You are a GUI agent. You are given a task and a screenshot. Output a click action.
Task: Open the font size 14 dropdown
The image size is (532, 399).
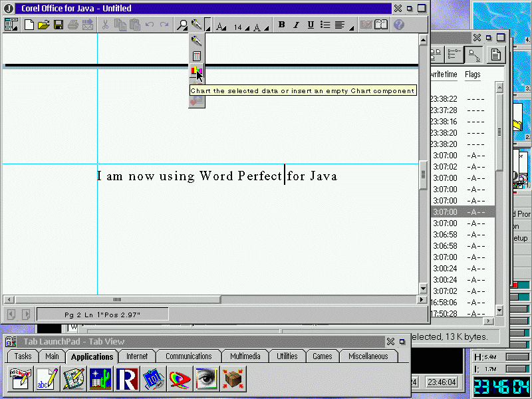click(x=241, y=27)
